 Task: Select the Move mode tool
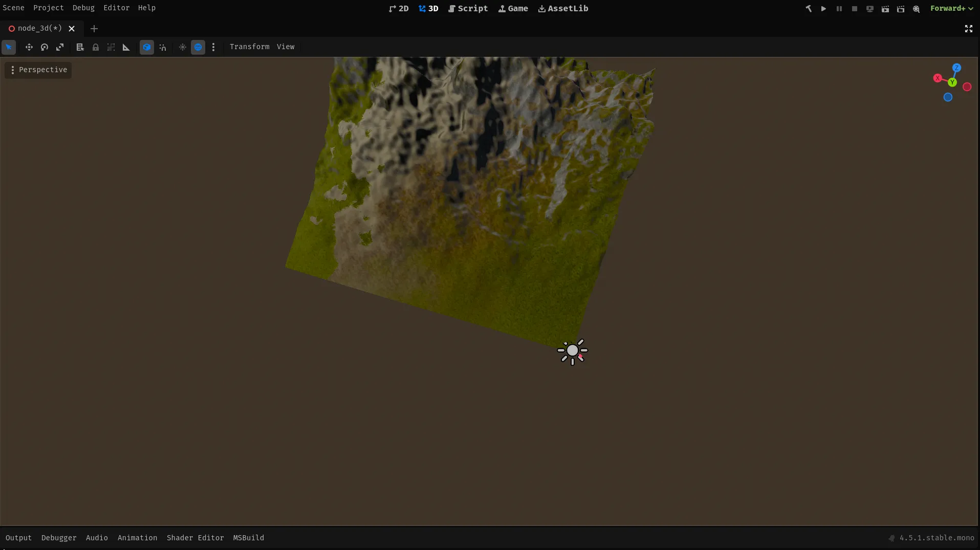point(29,47)
